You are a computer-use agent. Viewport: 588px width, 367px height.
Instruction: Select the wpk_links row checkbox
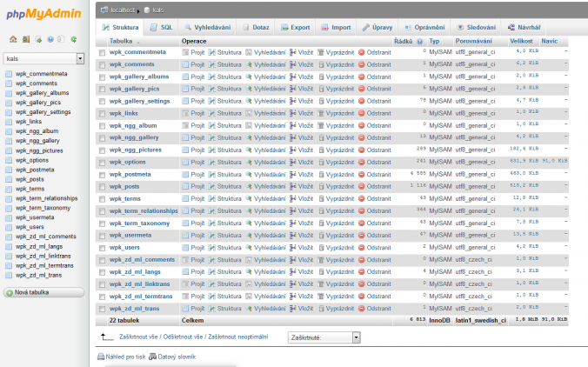[x=102, y=114]
